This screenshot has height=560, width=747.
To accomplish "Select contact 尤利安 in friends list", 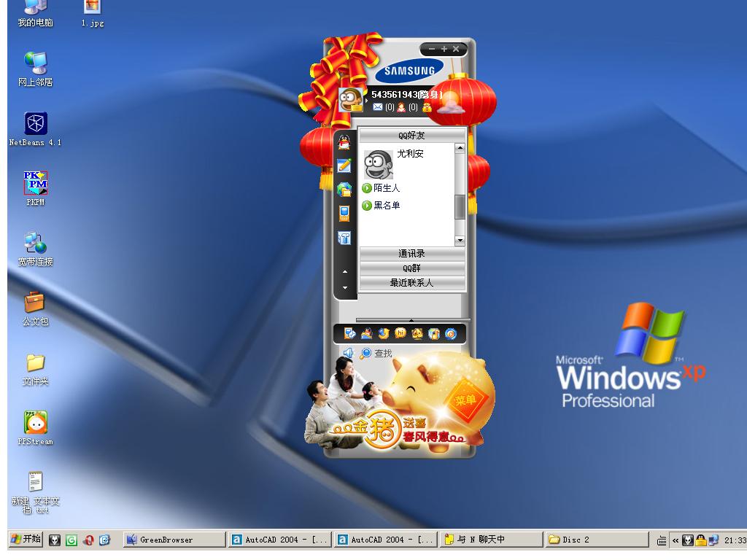I will [407, 163].
